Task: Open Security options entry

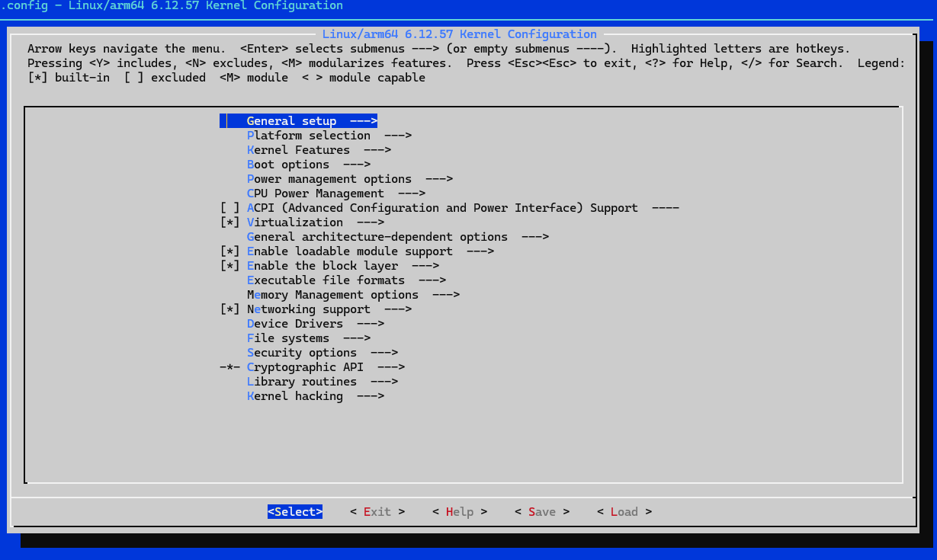Action: pyautogui.click(x=322, y=353)
